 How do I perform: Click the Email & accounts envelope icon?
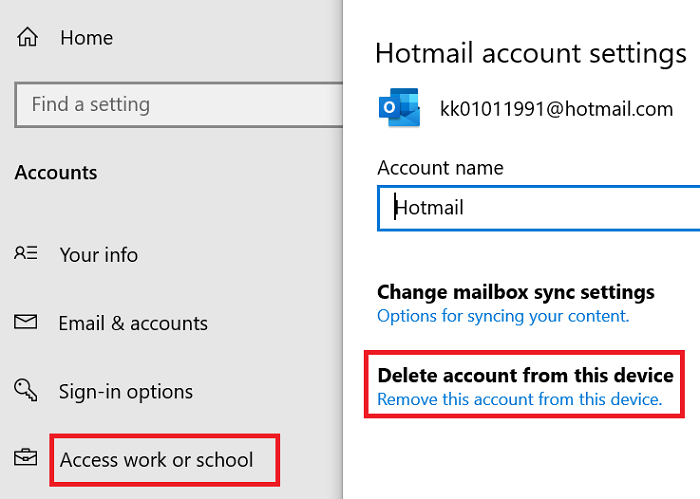coord(25,321)
